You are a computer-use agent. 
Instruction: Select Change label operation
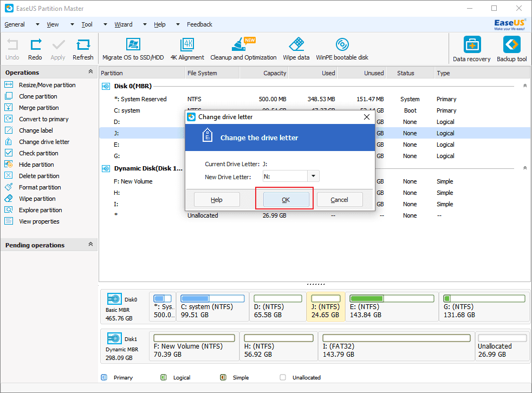coord(29,130)
